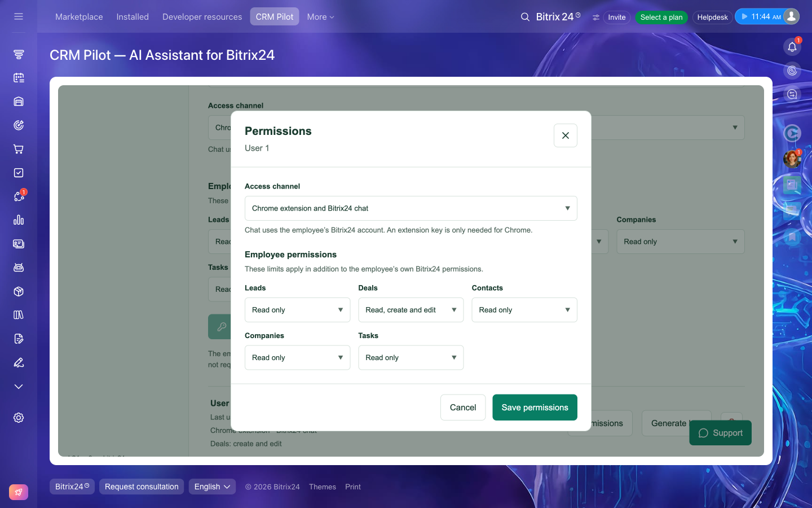Open the red-haired contact avatar chat
The width and height of the screenshot is (812, 508).
tap(792, 159)
